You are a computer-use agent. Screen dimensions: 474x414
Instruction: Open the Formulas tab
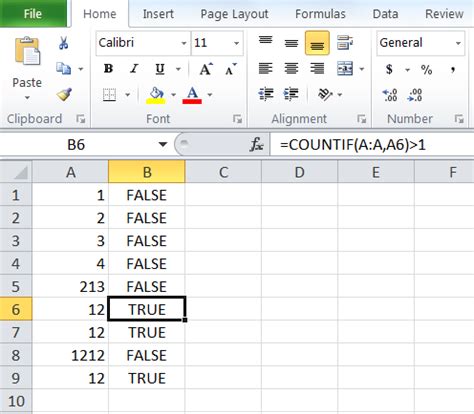tap(320, 14)
